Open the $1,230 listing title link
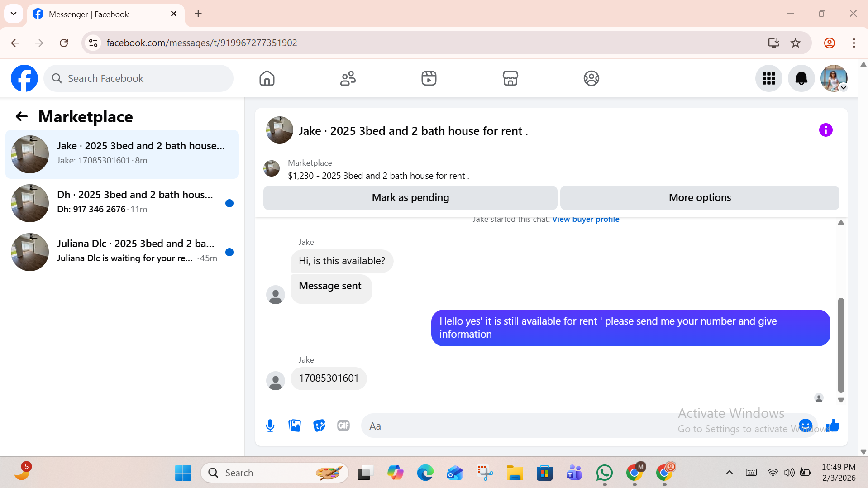 pos(378,176)
